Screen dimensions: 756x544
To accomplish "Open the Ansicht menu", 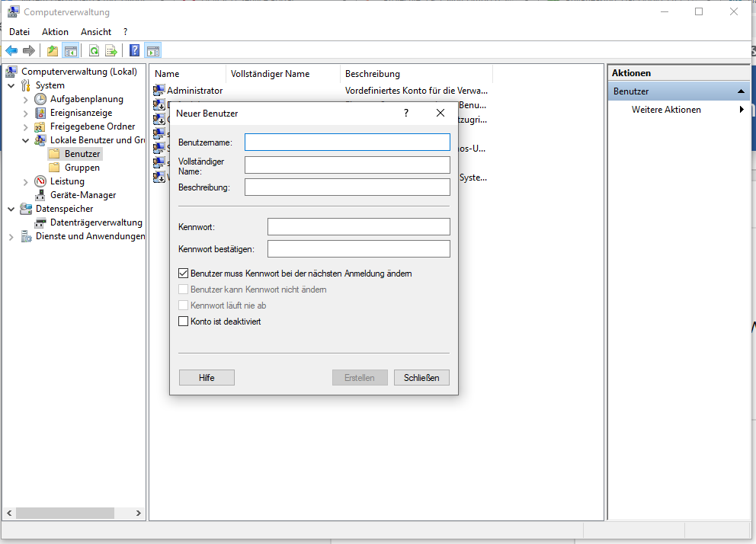I will [96, 32].
